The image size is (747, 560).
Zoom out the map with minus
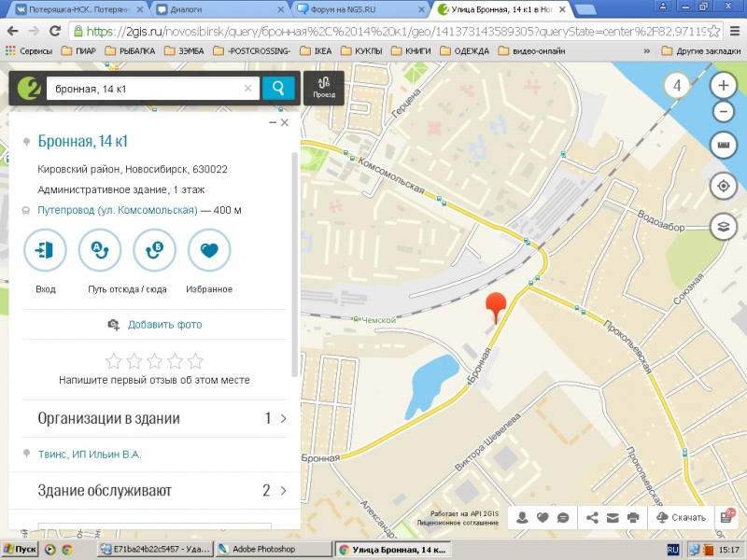(x=723, y=112)
